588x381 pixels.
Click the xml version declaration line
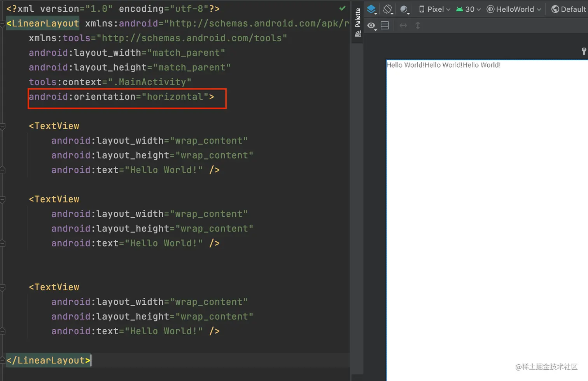[113, 9]
